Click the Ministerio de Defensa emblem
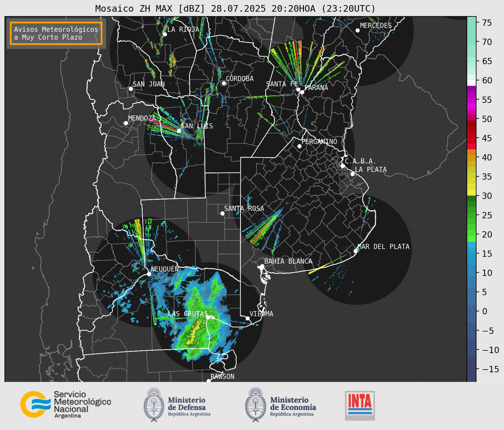Screen dimensions: 504x430 (154, 404)
